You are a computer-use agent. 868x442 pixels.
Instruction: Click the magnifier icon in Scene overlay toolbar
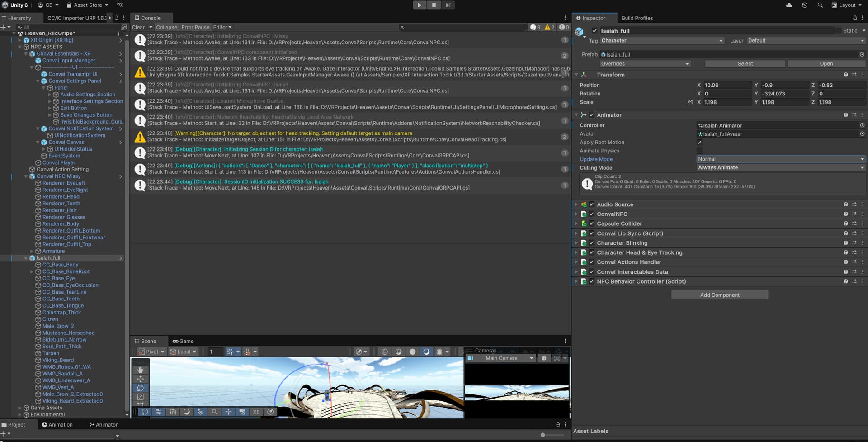click(x=214, y=412)
